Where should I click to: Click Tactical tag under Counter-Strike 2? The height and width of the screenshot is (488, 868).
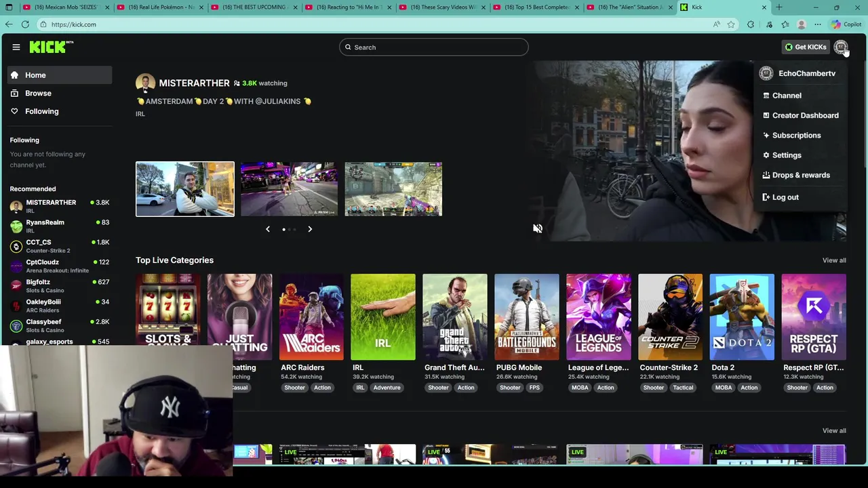coord(683,388)
